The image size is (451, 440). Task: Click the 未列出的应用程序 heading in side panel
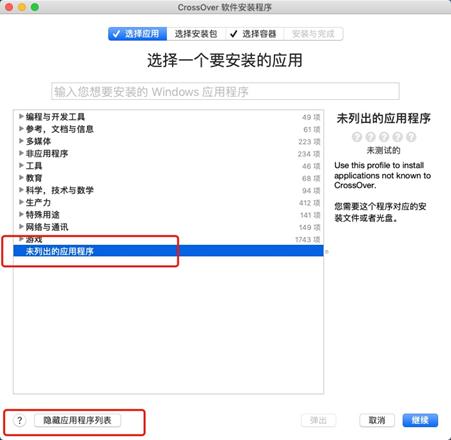(x=384, y=118)
